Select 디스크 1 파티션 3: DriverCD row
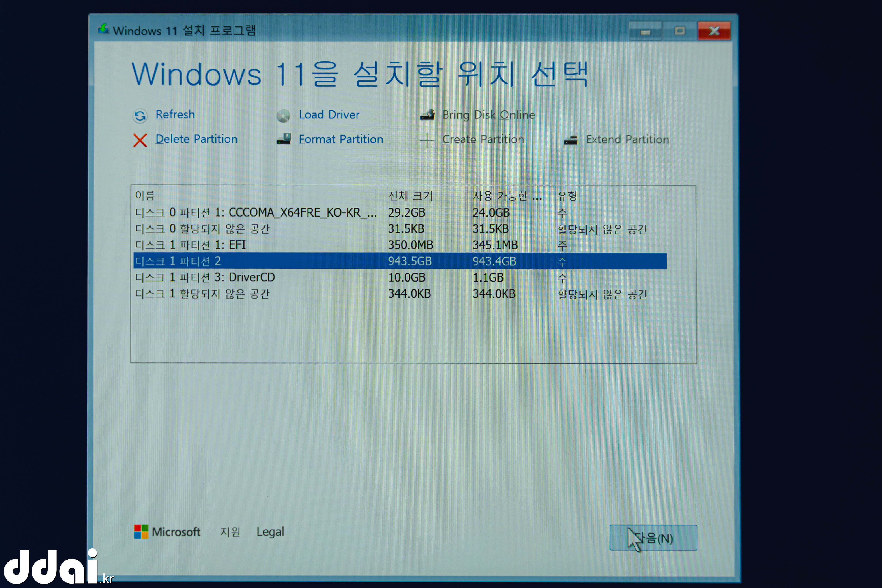Screen dimensions: 882x588 [205, 278]
